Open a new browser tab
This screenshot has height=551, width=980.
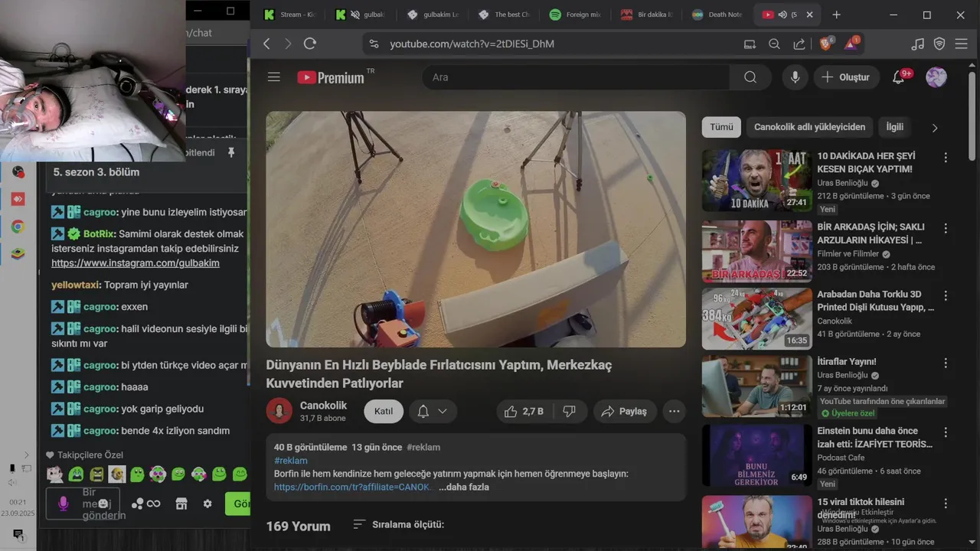[x=836, y=15]
